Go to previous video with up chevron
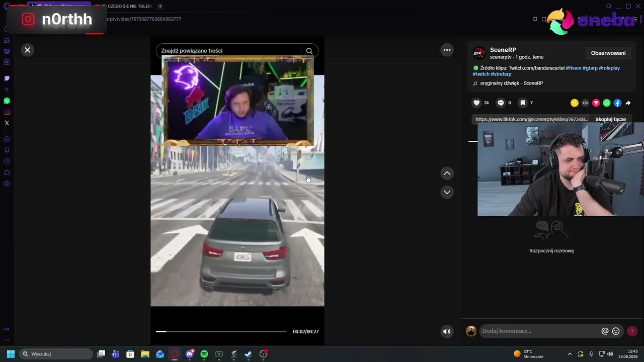Screen dimensions: 644x362 tap(447, 173)
